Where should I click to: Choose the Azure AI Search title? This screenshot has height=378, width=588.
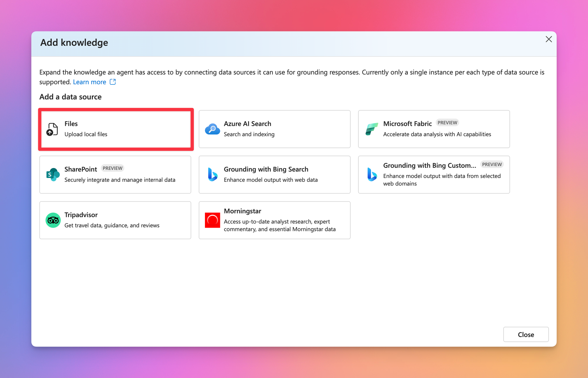[247, 124]
